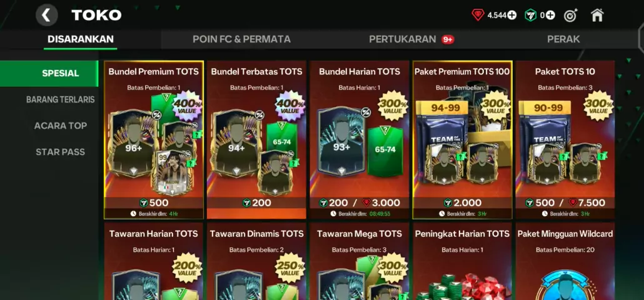Tap the 400% Value badge on Bundel Premium TOTS

188,106
